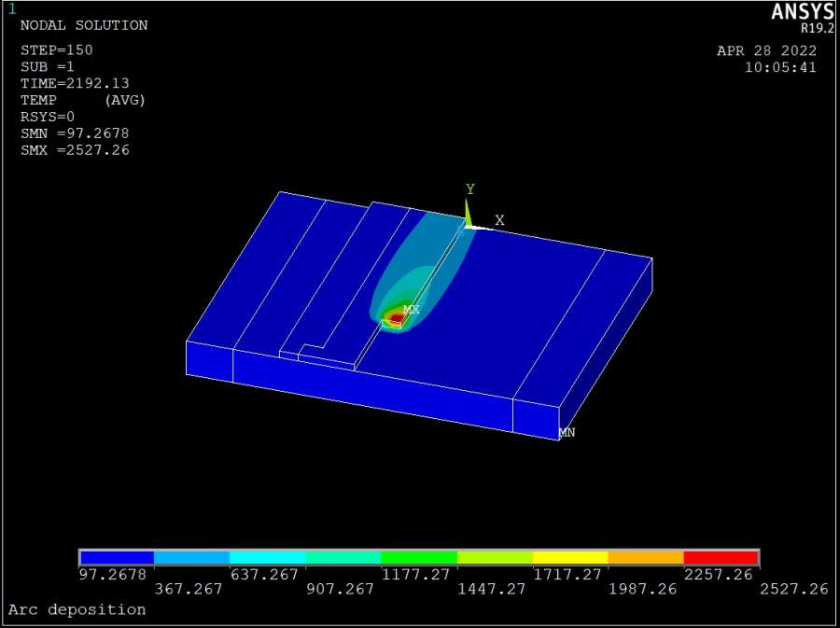Click the APR 28 2022 date stamp

pyautogui.click(x=766, y=50)
